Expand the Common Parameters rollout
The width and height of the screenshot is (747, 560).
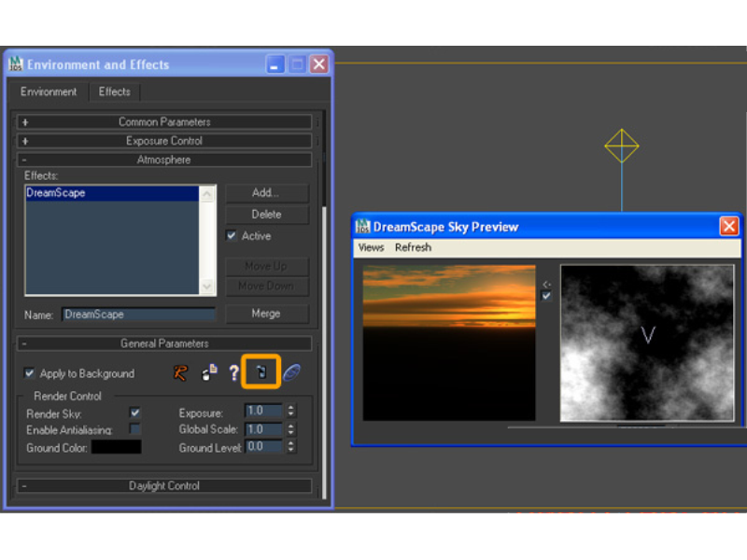(164, 122)
